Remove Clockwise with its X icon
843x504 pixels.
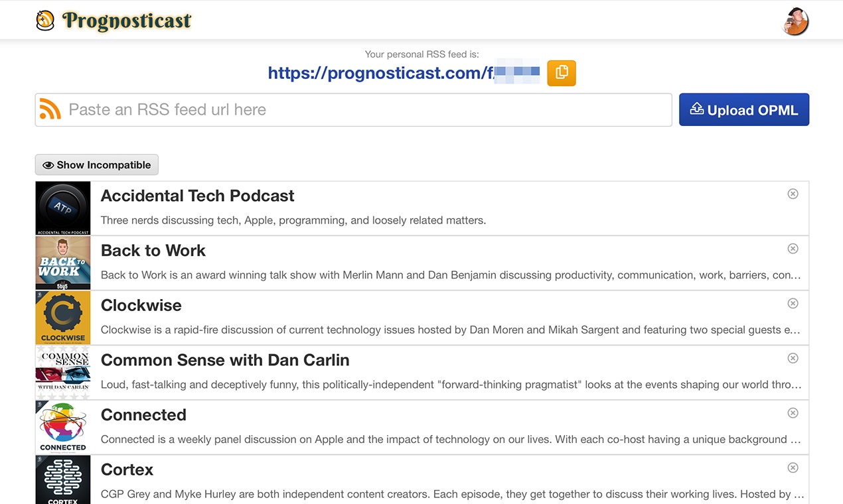(x=793, y=303)
